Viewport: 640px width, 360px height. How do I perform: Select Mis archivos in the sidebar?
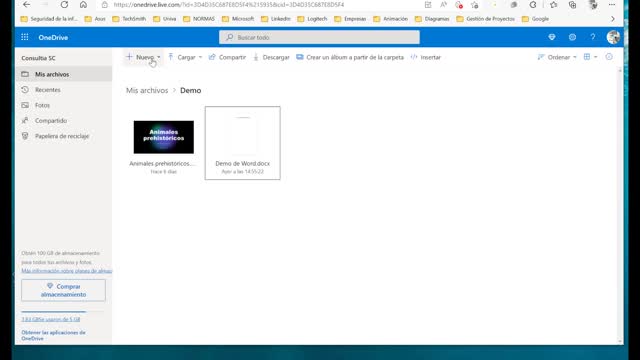64,74
